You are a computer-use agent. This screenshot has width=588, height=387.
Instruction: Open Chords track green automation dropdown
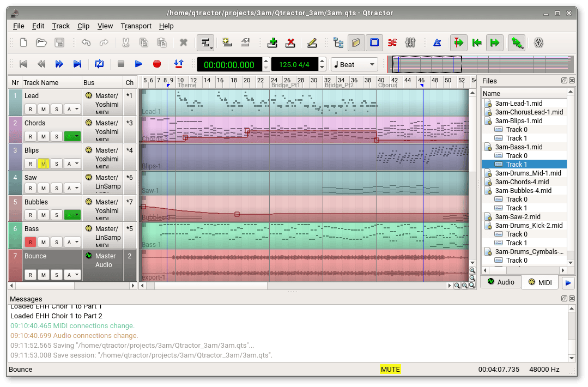[72, 136]
